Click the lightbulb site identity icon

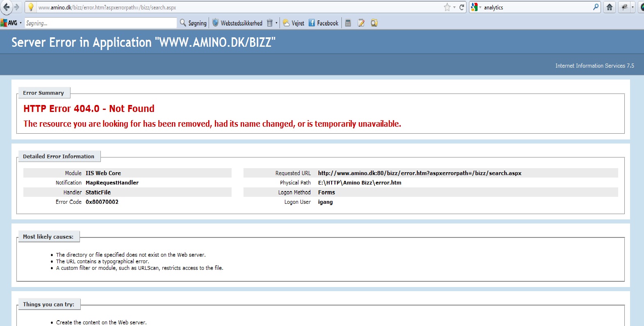tap(31, 7)
